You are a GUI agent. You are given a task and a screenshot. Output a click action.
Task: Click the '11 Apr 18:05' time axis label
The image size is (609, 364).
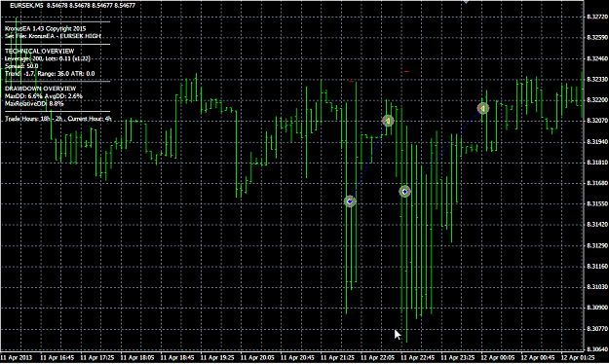[137, 358]
